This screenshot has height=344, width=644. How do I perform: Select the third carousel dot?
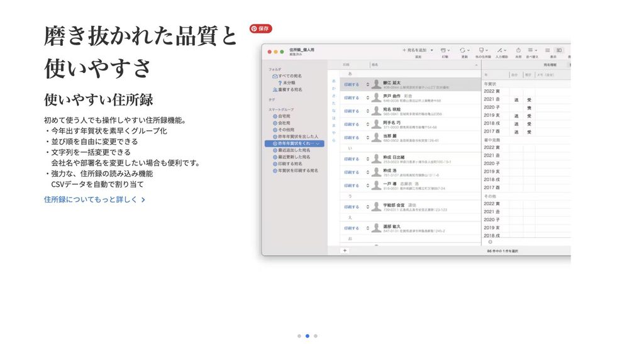click(316, 336)
